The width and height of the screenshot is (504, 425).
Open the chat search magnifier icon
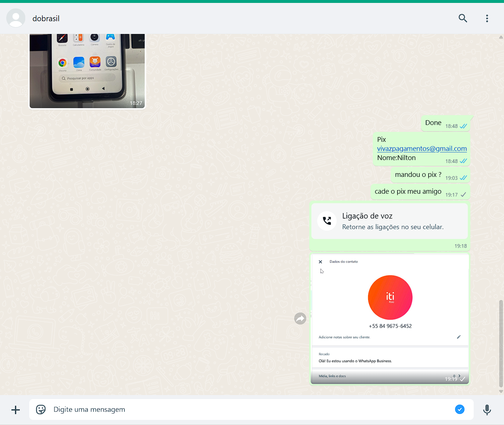(x=463, y=18)
